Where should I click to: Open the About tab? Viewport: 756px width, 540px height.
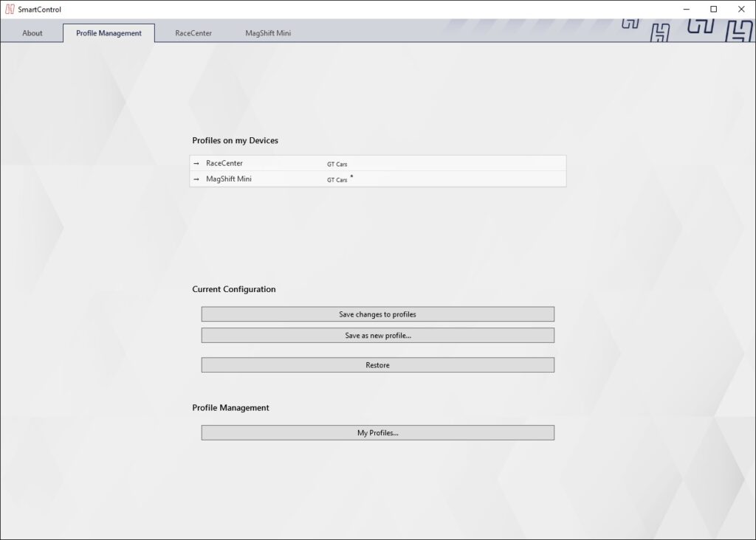pyautogui.click(x=32, y=33)
